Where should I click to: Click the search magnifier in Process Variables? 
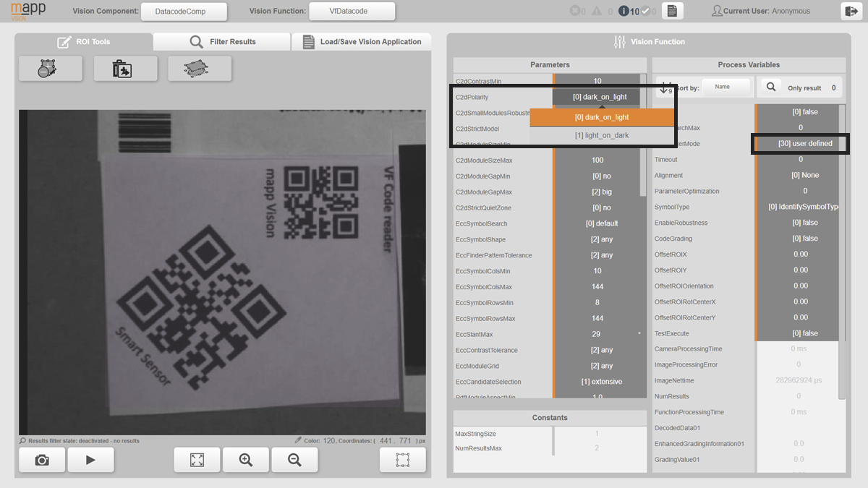click(771, 87)
